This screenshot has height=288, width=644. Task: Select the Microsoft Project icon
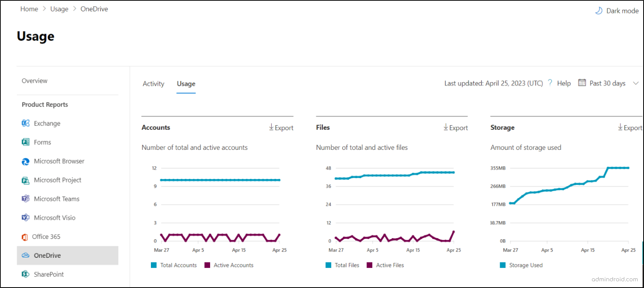(26, 180)
